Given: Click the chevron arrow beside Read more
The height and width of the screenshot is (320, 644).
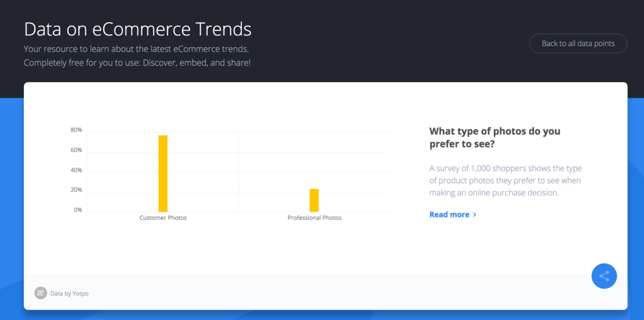Looking at the screenshot, I should (x=475, y=214).
